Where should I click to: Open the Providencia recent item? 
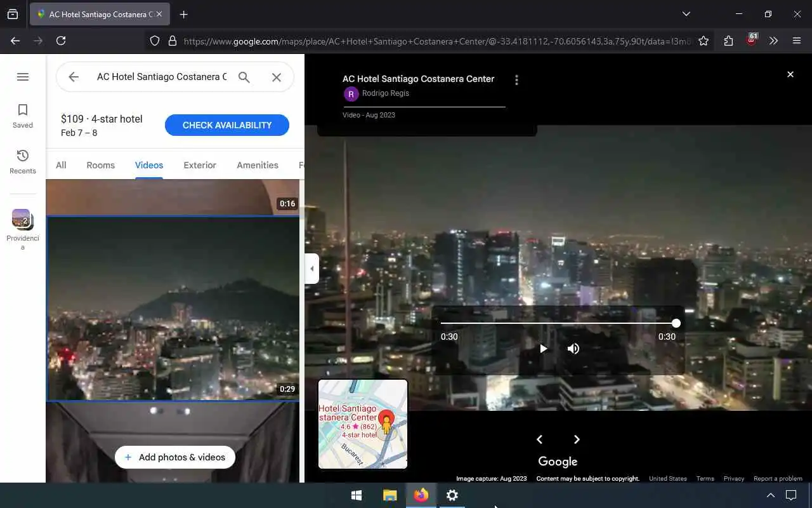(23, 230)
